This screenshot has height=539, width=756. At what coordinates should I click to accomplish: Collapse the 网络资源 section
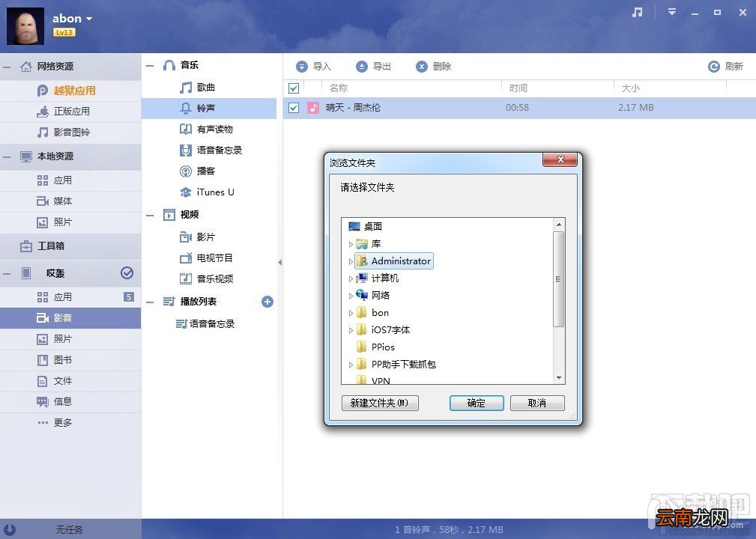7,67
